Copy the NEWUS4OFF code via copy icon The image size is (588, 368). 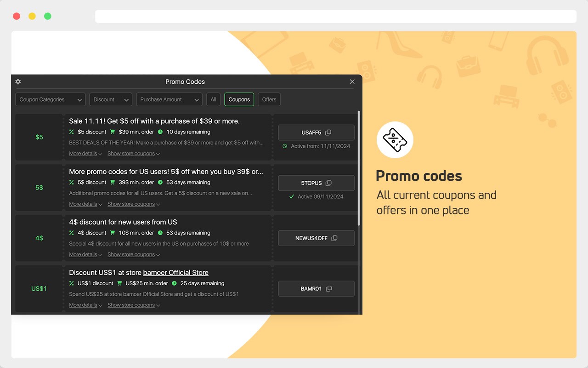[334, 238]
